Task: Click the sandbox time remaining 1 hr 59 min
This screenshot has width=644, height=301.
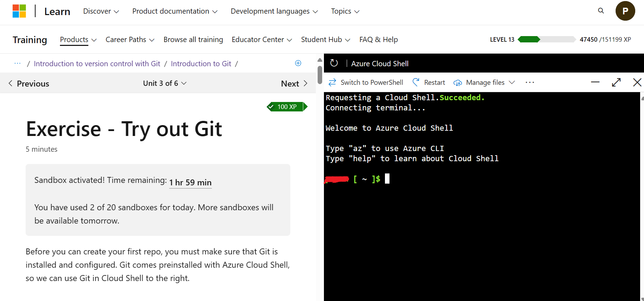Action: (x=190, y=183)
